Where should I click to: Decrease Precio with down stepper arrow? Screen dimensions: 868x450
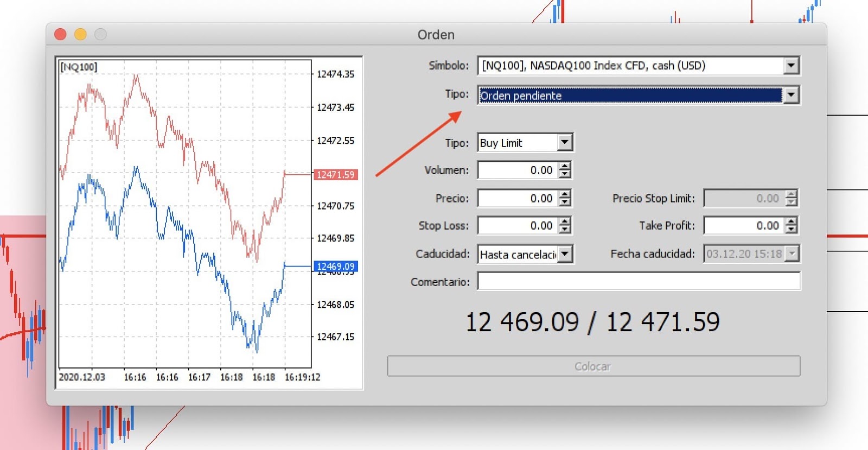pos(565,202)
